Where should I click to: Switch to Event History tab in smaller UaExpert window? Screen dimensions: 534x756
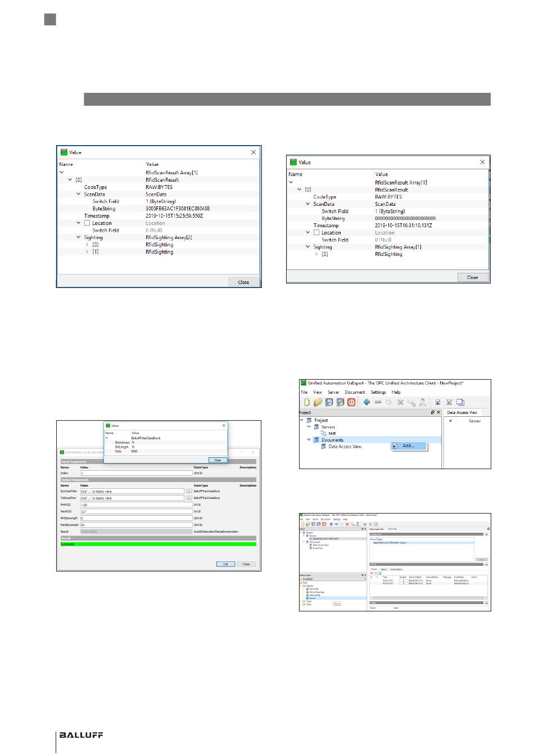point(396,569)
